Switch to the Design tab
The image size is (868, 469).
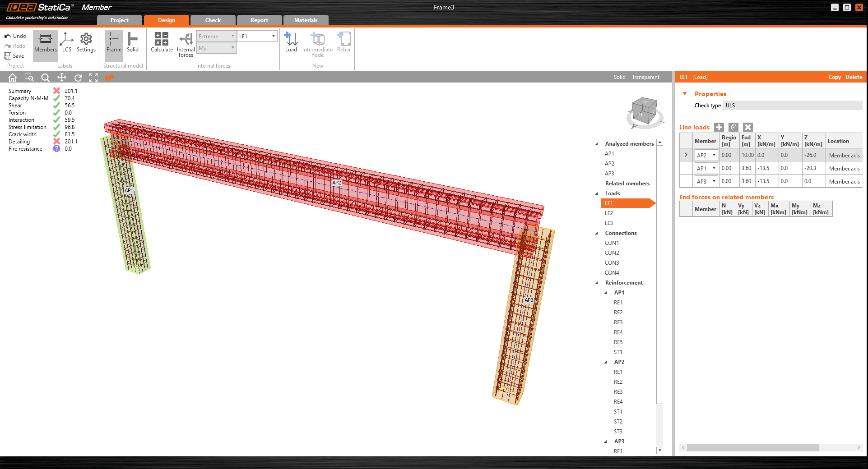[167, 20]
